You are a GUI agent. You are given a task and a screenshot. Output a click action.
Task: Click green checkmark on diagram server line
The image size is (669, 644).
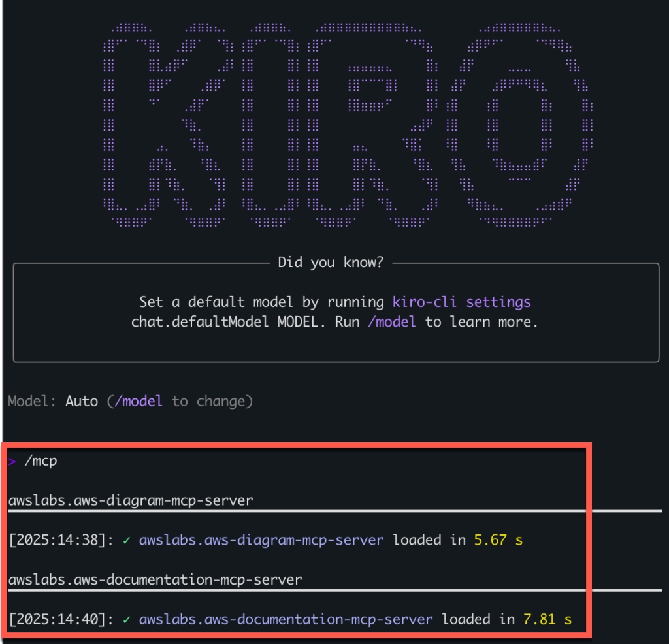[x=126, y=540]
